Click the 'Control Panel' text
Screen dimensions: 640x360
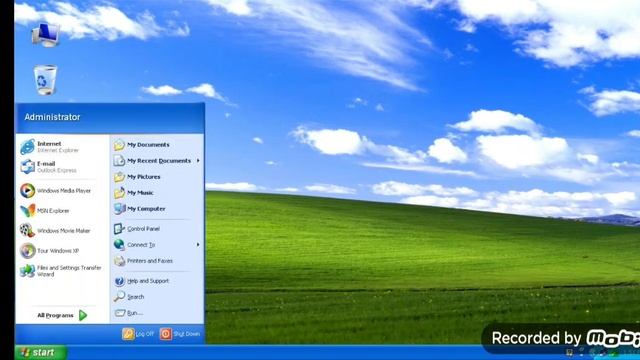143,229
